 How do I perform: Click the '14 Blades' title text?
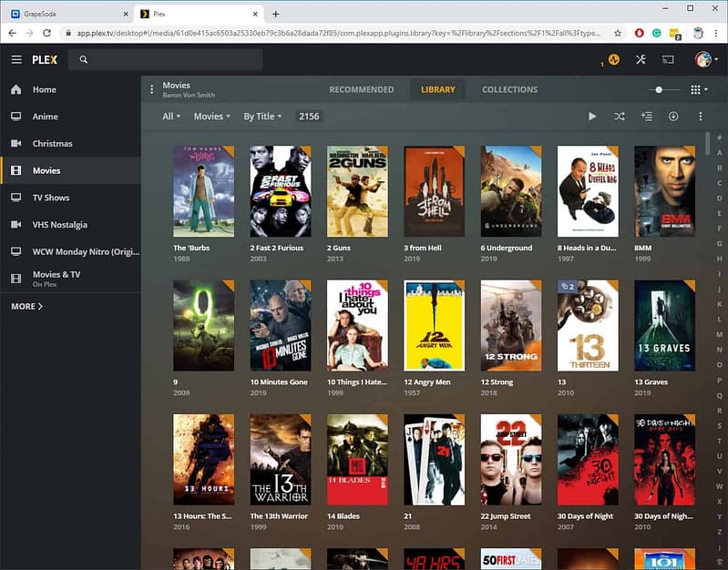click(x=343, y=516)
